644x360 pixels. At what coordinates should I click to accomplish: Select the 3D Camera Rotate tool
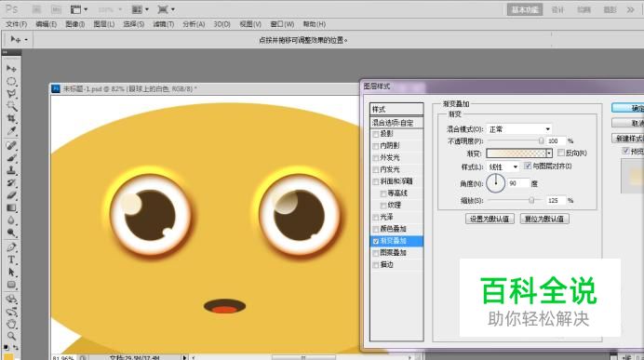tap(11, 311)
